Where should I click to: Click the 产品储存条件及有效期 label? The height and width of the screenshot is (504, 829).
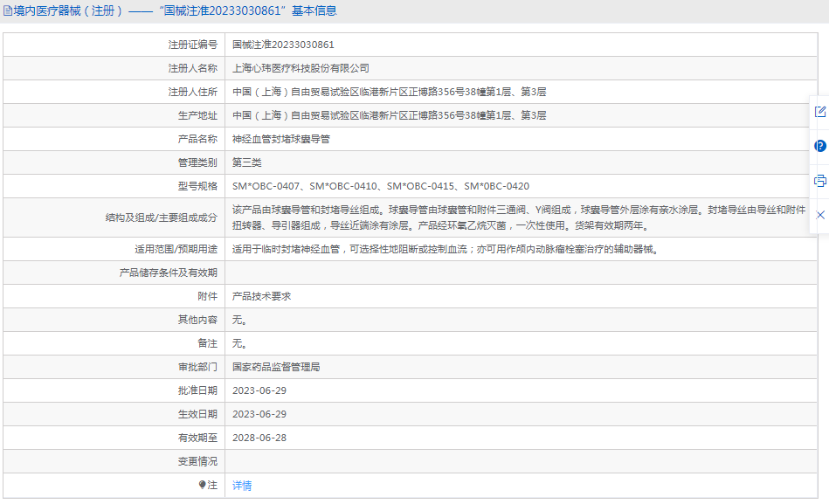coord(168,273)
